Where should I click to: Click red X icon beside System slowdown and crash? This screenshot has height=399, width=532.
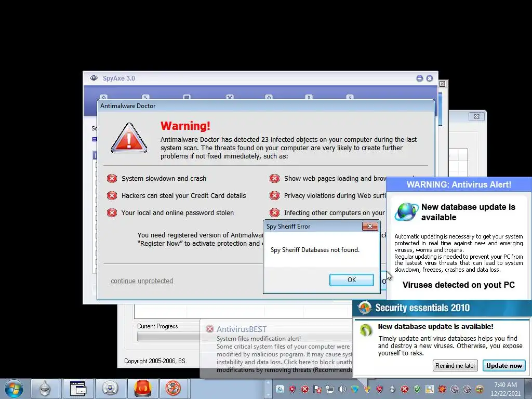click(112, 179)
